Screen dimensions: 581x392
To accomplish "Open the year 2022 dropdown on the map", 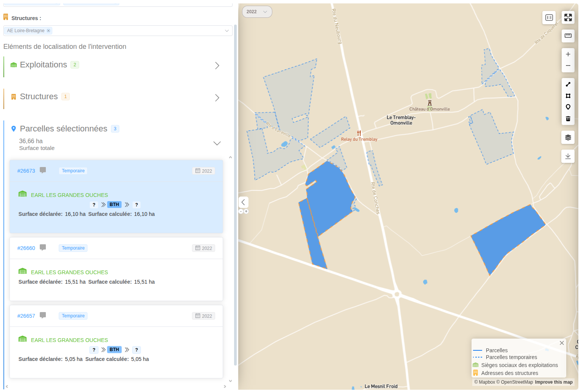I will point(257,12).
